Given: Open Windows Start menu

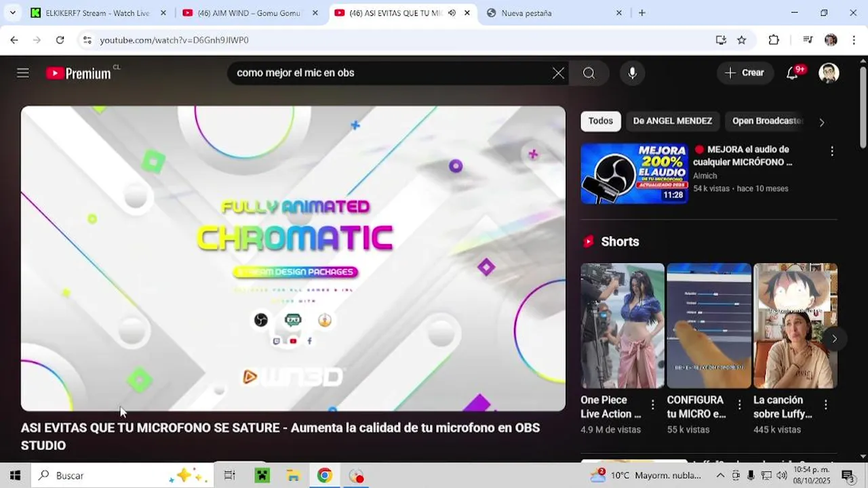Looking at the screenshot, I should point(15,475).
